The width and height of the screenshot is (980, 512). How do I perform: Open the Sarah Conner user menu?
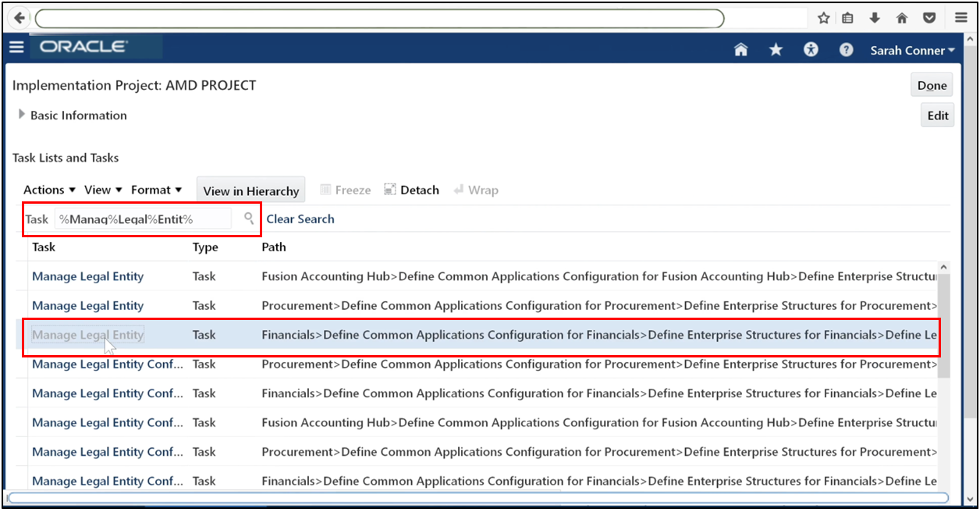pos(911,50)
